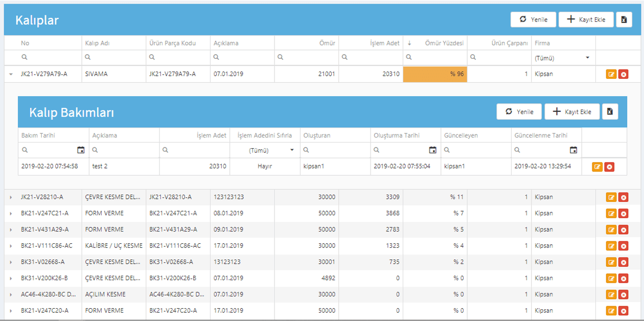
Task: Expand the BK21-V111C86-AC row
Action: [x=11, y=246]
